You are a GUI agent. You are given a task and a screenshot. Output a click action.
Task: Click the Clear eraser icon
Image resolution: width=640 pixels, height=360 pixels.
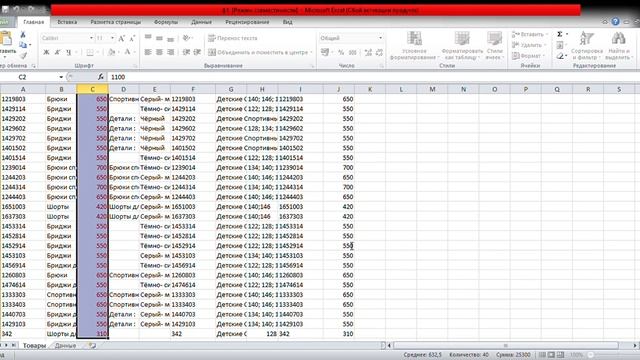click(560, 56)
